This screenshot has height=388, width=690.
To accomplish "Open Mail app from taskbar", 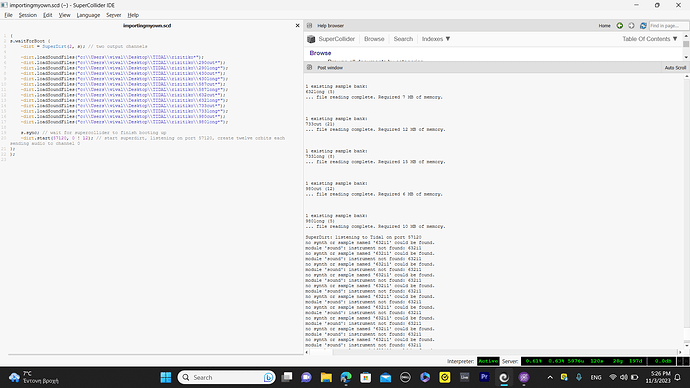I will point(385,377).
